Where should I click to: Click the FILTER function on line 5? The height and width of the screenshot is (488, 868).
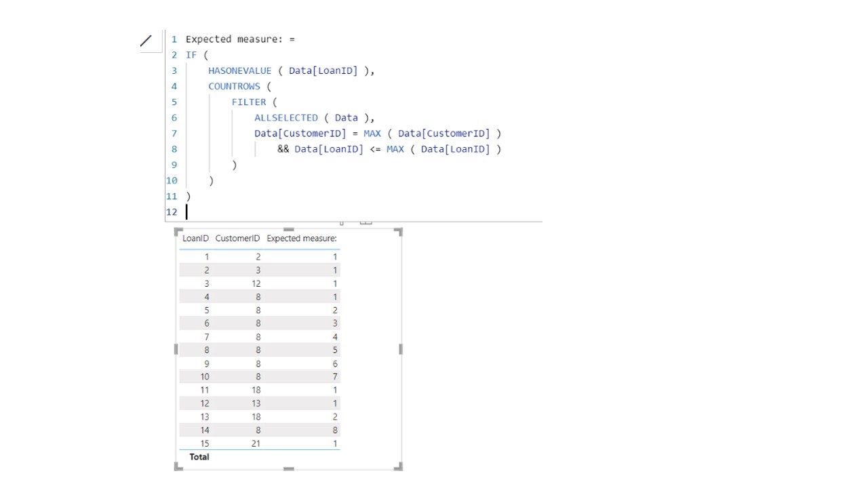(x=249, y=102)
